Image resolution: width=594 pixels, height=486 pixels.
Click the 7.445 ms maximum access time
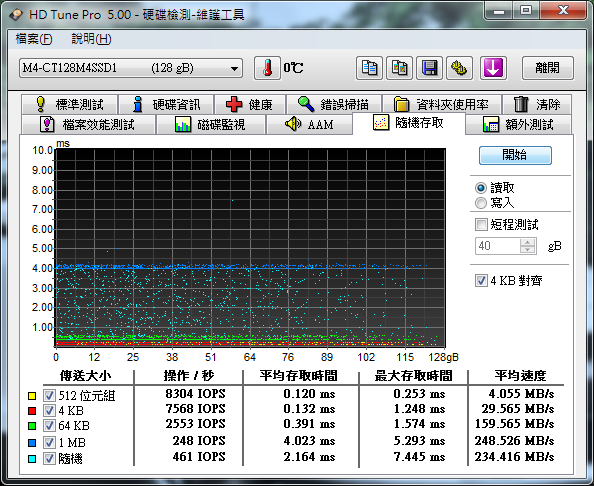(x=419, y=457)
